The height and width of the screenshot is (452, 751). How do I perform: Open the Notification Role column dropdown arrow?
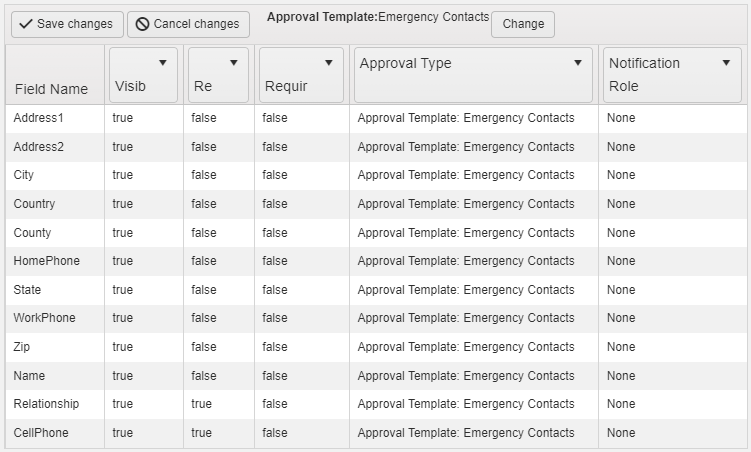[x=726, y=63]
